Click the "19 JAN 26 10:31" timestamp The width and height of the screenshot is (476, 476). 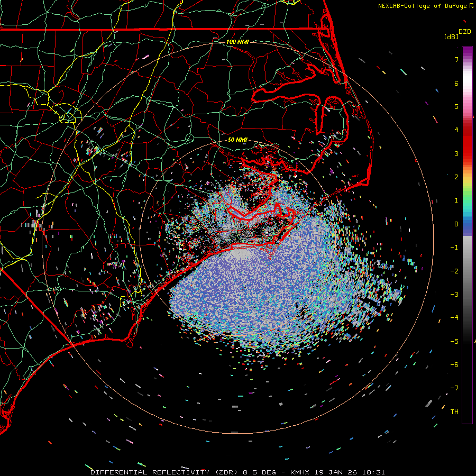[350, 472]
